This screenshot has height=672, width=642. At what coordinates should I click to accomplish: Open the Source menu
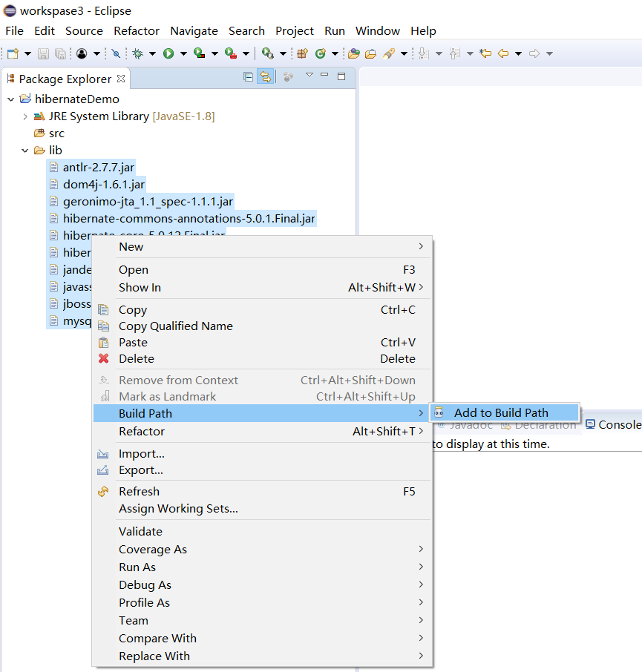[x=84, y=31]
